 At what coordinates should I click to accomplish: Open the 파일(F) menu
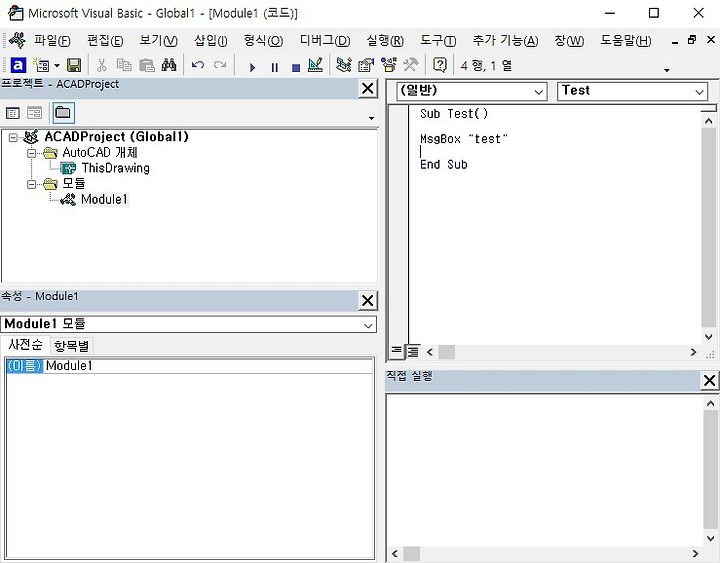52,41
